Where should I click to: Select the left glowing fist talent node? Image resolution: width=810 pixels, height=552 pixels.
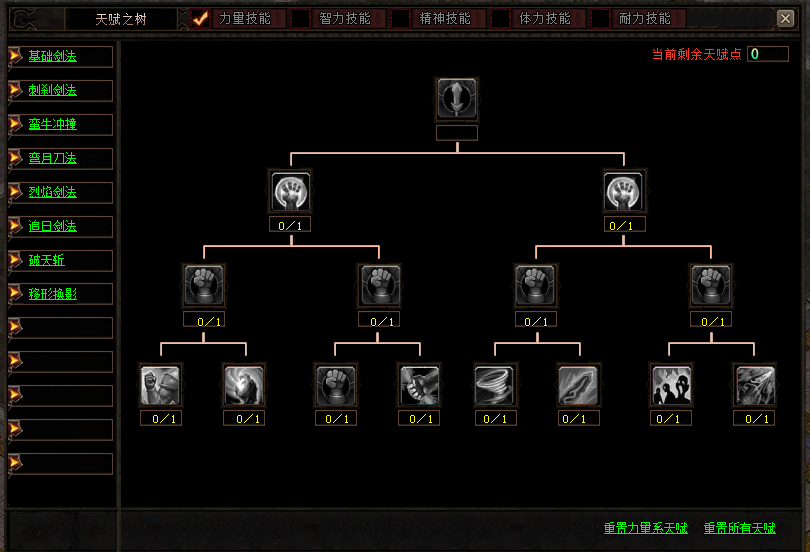point(290,190)
